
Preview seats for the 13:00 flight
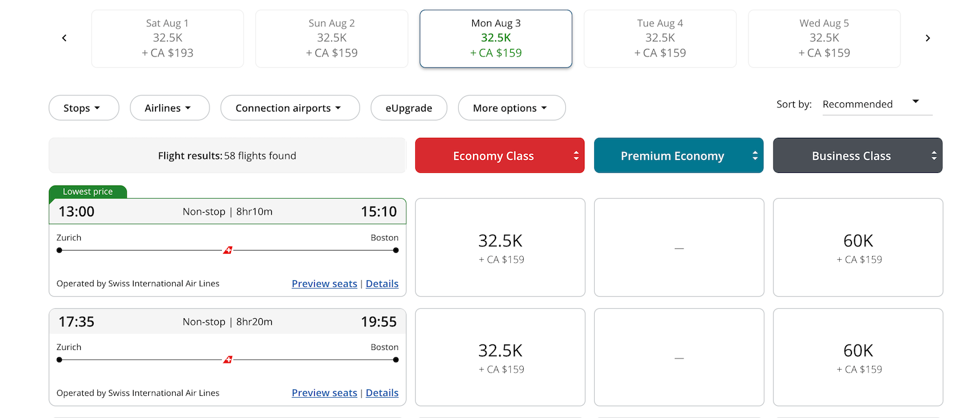click(324, 284)
